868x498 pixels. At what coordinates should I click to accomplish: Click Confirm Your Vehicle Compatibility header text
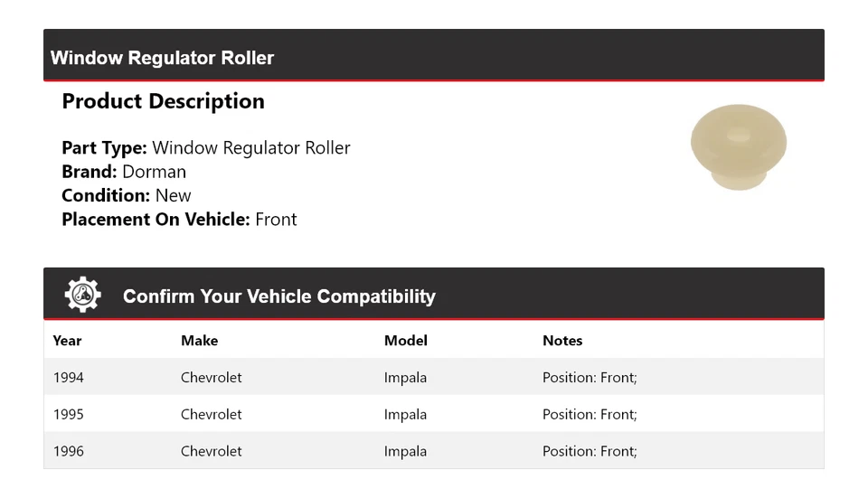coord(278,296)
